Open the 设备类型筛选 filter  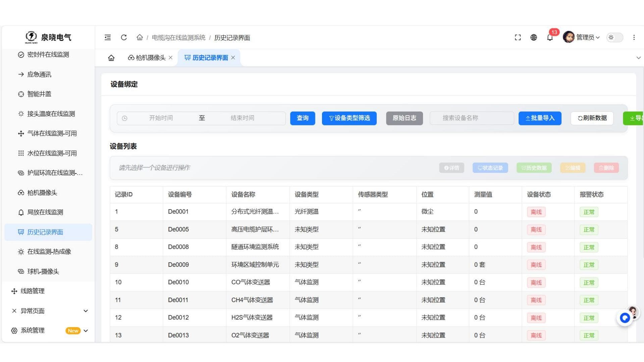pyautogui.click(x=349, y=118)
